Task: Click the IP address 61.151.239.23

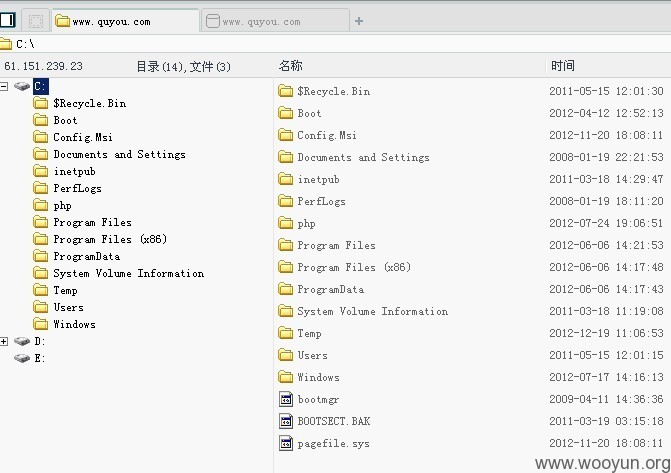Action: point(43,66)
